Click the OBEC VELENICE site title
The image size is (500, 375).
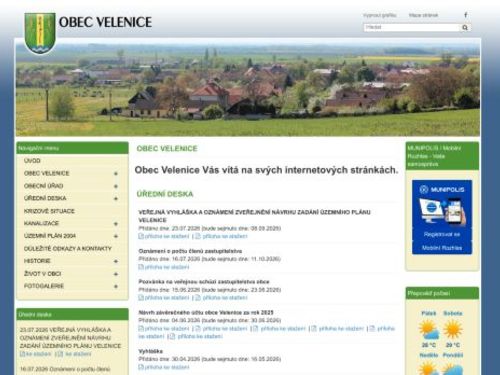point(105,22)
